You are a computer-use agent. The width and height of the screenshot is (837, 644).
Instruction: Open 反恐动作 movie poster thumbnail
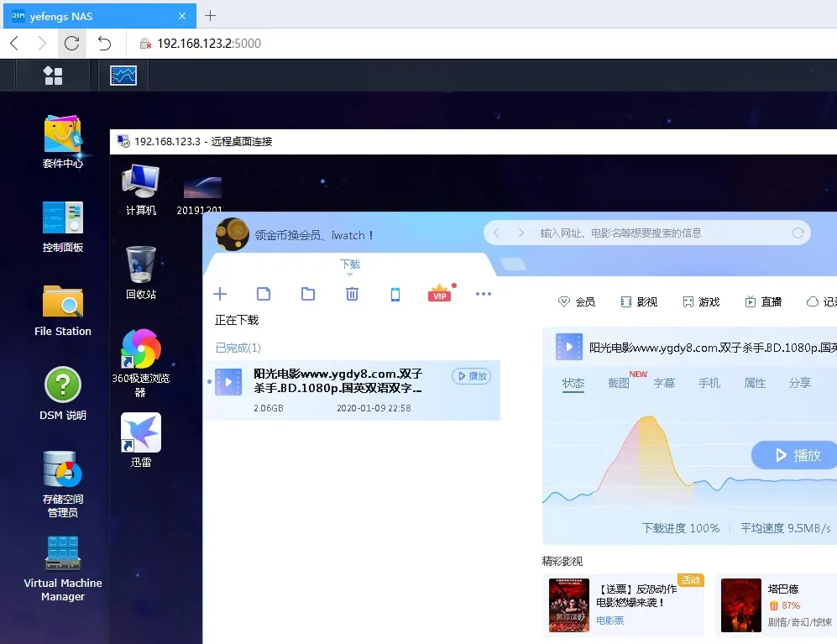pyautogui.click(x=569, y=605)
